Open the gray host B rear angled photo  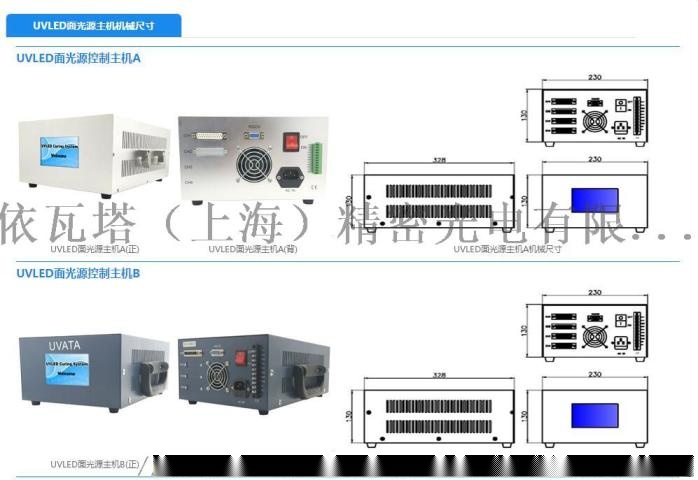(x=254, y=373)
